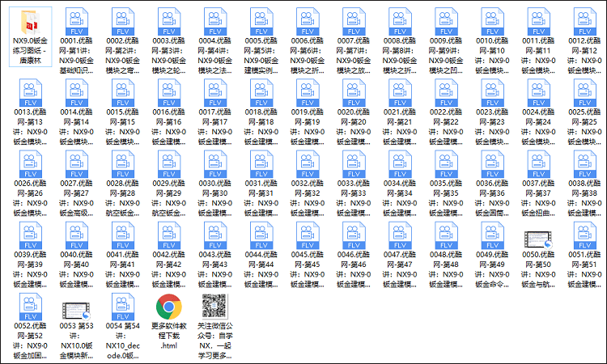Click file name 0008.优酷网-第8讲

(400, 55)
